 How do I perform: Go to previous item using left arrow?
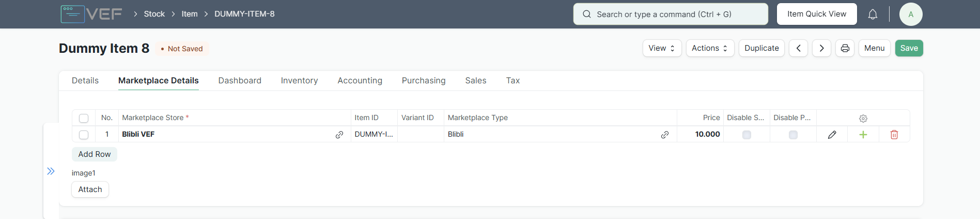coord(798,48)
